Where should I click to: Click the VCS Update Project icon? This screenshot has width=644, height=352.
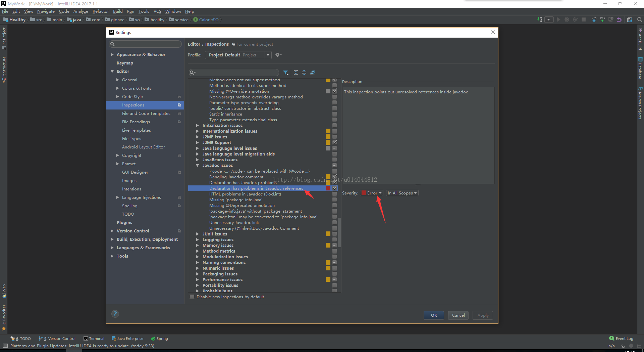(594, 19)
